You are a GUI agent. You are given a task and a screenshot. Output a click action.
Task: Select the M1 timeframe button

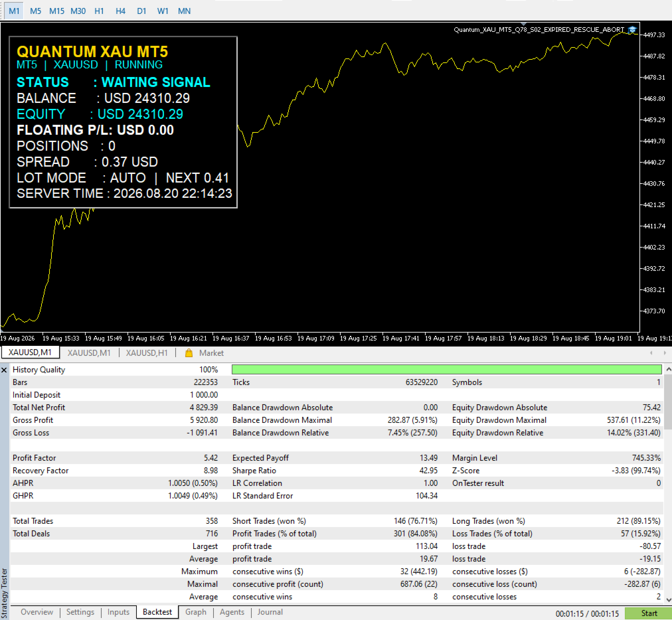tap(14, 11)
